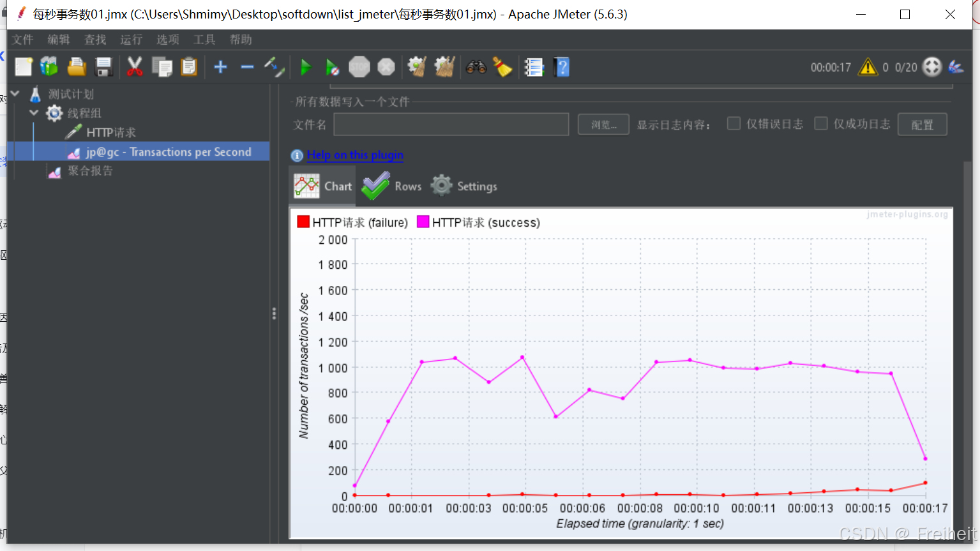This screenshot has width=980, height=551.
Task: Enable the 仅错误日志 checkbox
Action: 734,123
